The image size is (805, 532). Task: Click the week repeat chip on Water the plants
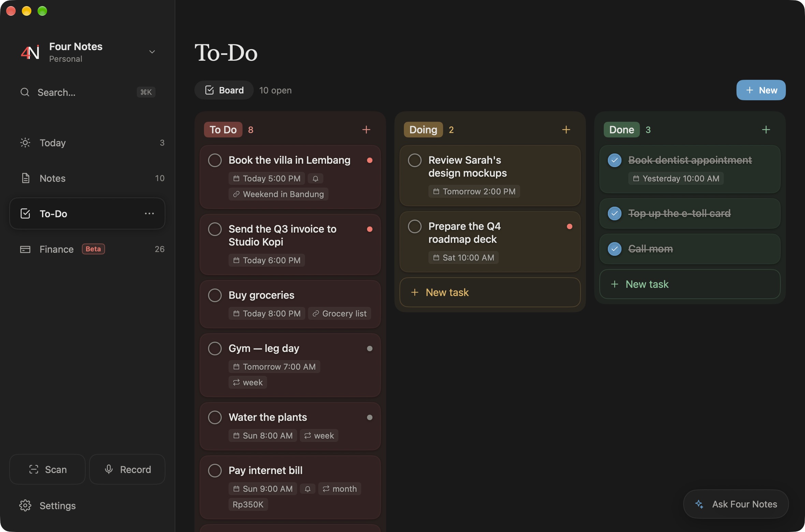coord(319,435)
